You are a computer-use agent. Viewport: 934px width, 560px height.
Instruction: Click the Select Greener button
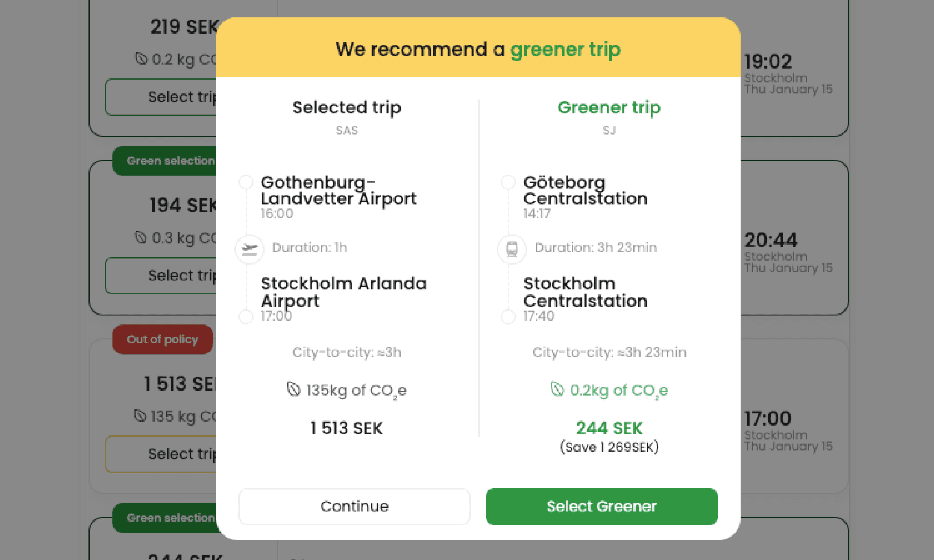pos(601,506)
